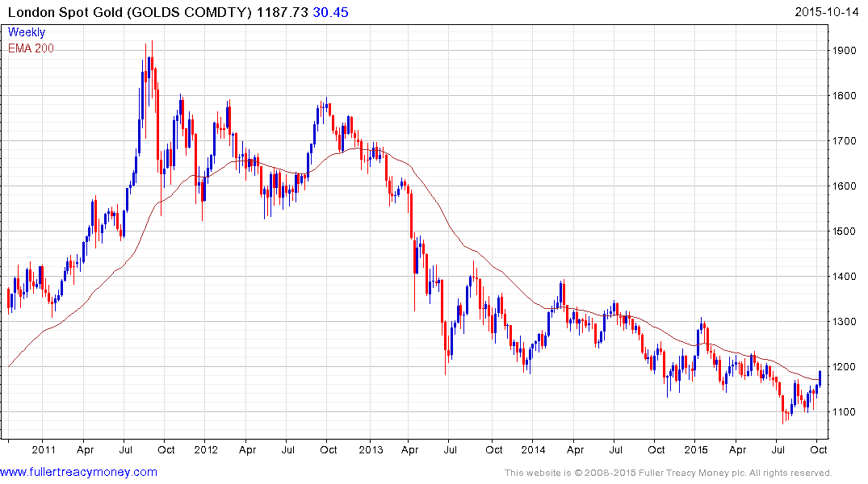
Task: Click the final 'Oct' label at axis end
Action: click(x=818, y=449)
